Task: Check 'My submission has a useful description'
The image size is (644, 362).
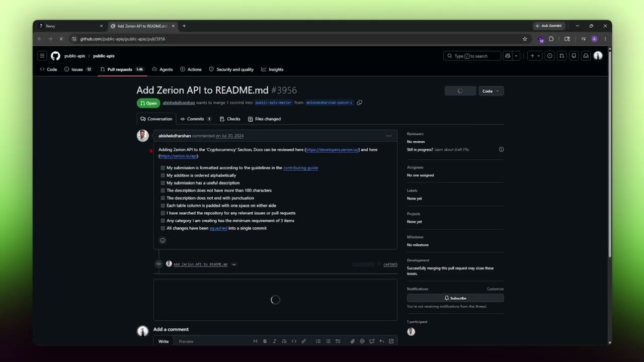Action: (x=163, y=183)
